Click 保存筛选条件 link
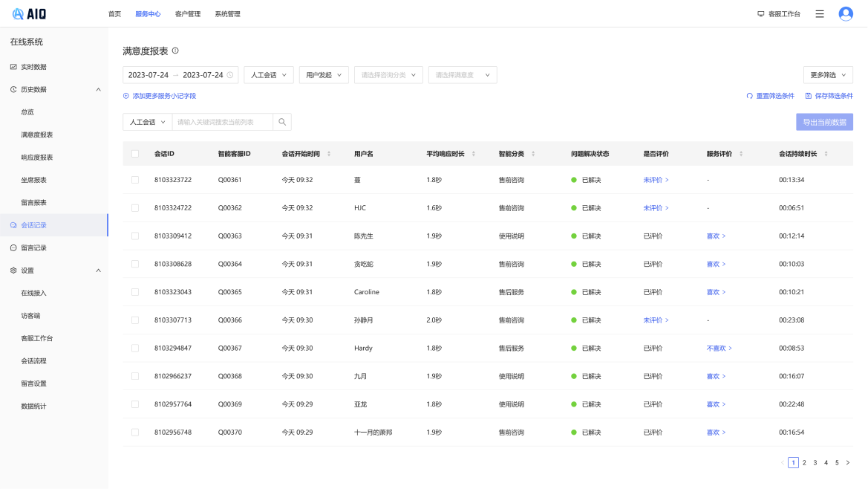Screen dimensions: 868x489 click(x=829, y=96)
